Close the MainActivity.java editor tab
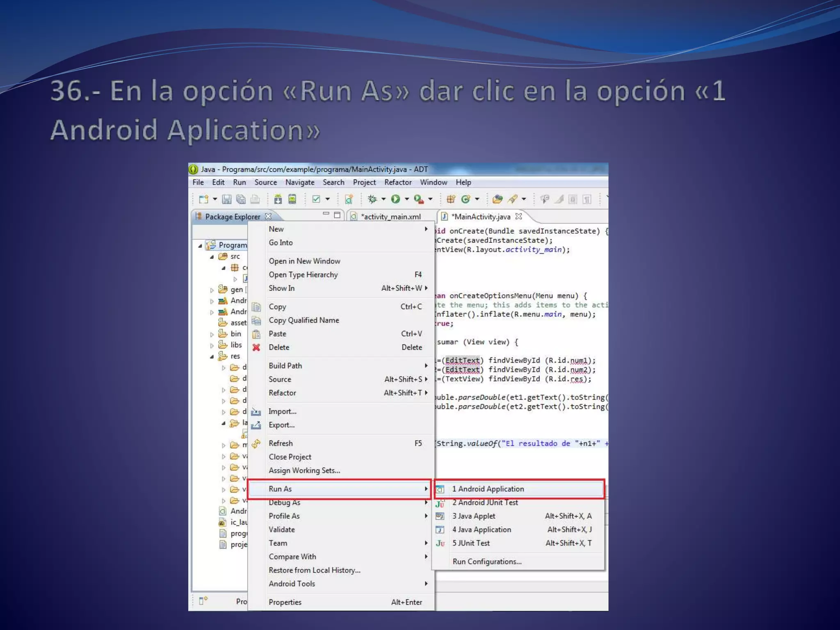 point(519,216)
